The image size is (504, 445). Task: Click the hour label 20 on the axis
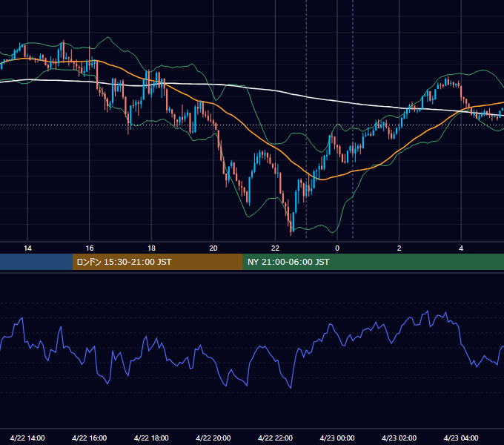[x=213, y=248]
